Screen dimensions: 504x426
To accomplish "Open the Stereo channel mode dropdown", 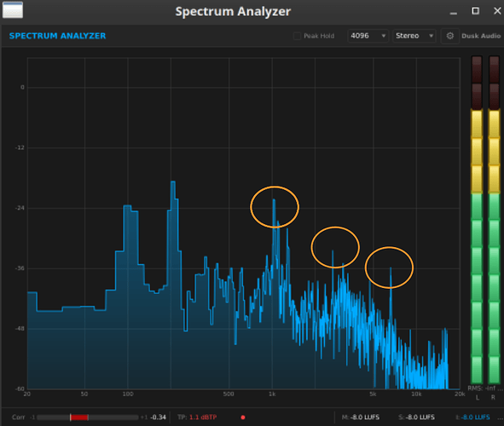I will pos(414,36).
